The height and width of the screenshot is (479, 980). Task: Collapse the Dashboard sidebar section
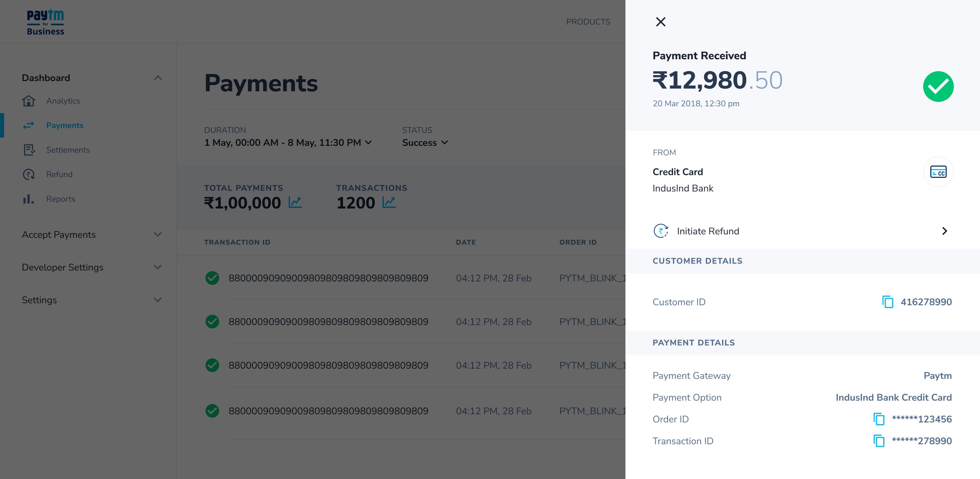pos(158,78)
